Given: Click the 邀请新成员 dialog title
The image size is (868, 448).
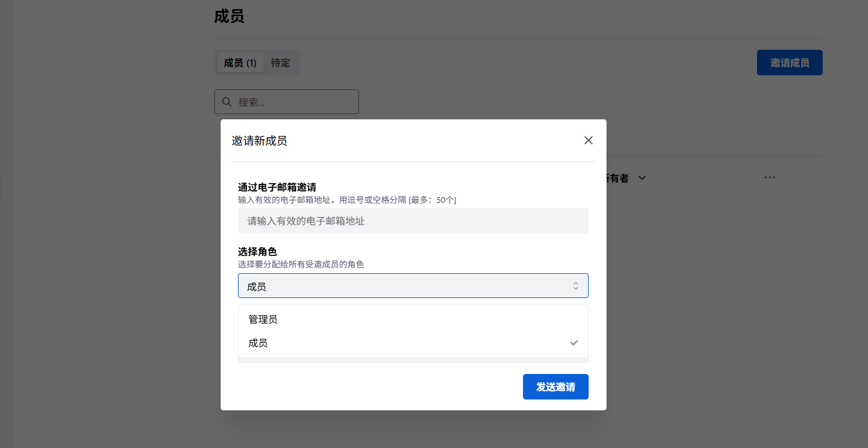Looking at the screenshot, I should pos(260,141).
